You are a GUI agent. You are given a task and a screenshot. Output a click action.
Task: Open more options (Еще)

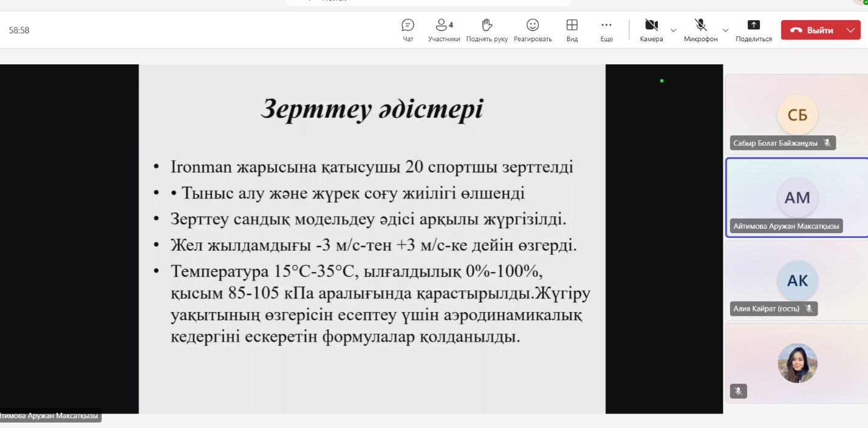(x=606, y=30)
